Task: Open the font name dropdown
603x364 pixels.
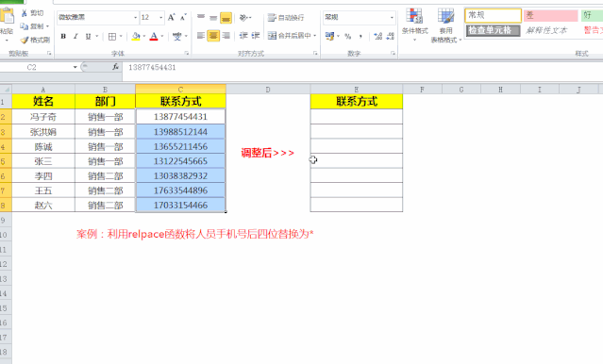Action: click(135, 17)
